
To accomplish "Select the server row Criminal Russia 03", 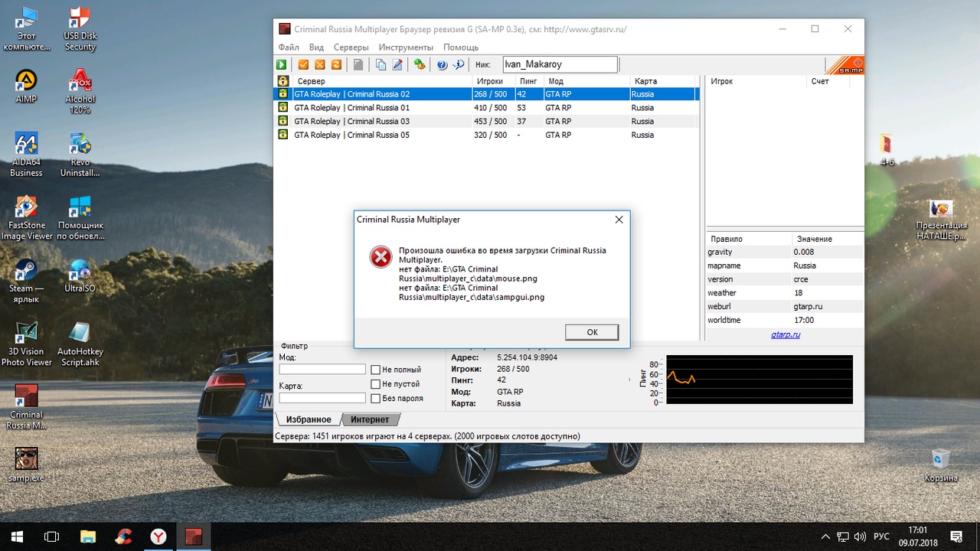I will click(x=486, y=122).
